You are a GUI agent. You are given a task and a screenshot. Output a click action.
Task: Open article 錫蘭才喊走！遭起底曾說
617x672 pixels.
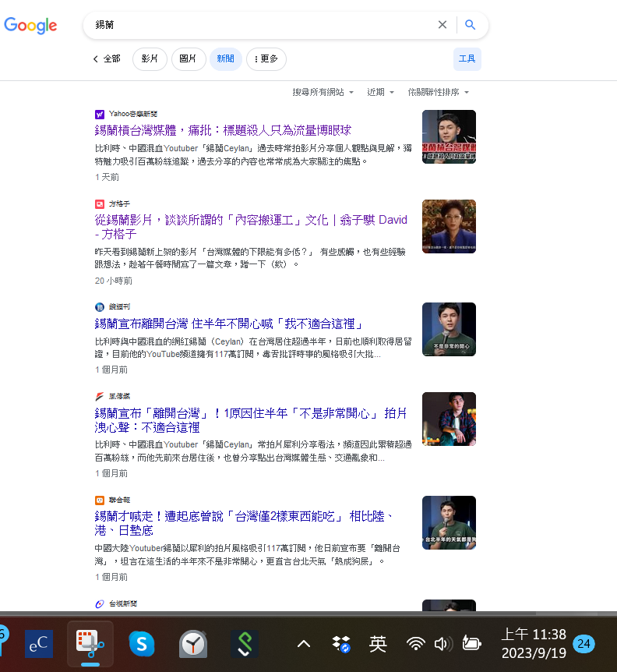(244, 523)
